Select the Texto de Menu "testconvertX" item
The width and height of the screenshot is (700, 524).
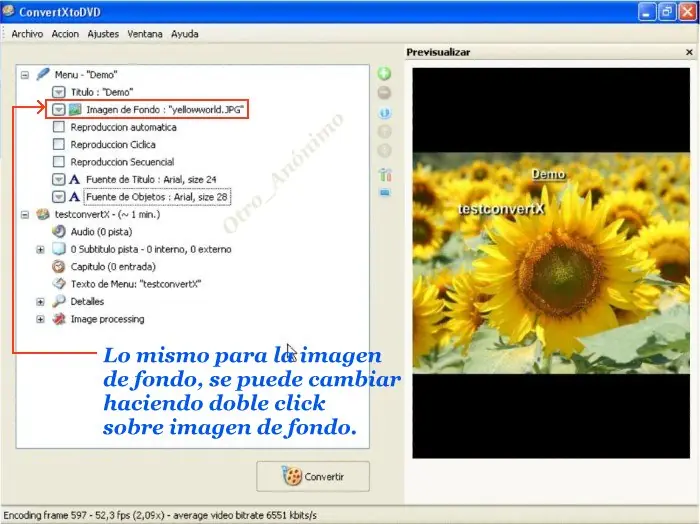click(136, 284)
